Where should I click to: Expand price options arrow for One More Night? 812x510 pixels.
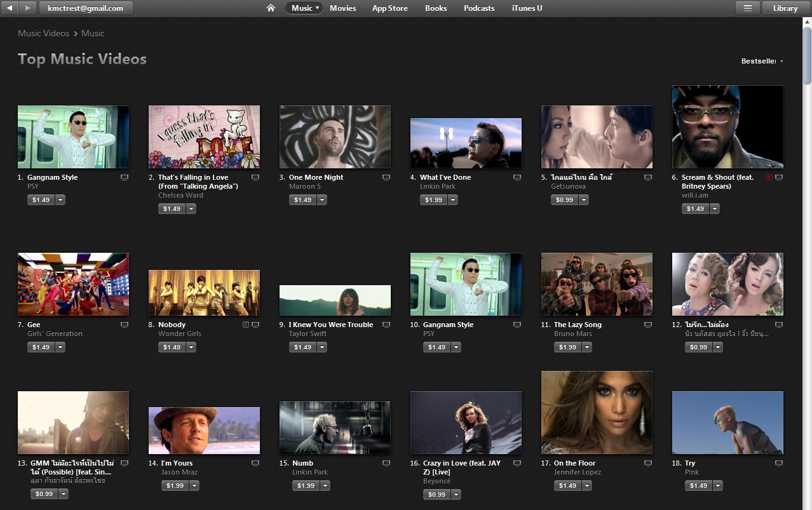322,200
